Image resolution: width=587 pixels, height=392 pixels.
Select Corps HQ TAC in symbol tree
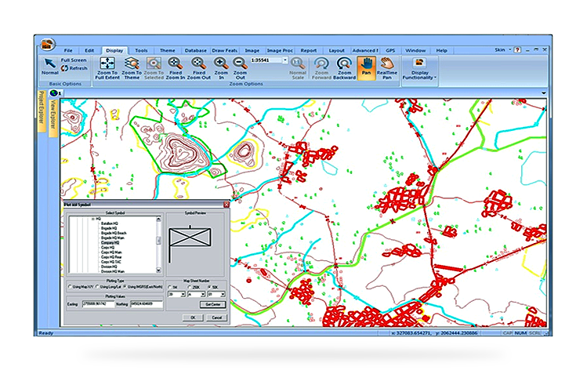click(x=111, y=262)
